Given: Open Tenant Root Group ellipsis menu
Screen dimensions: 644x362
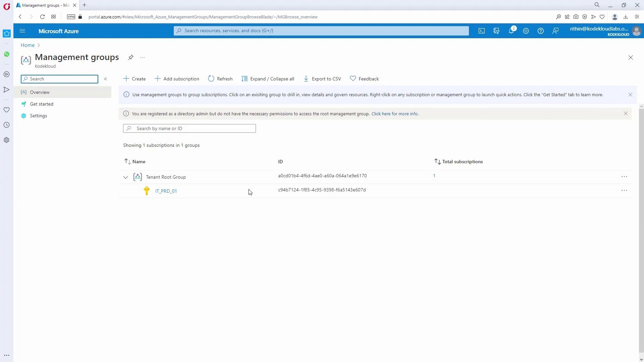Looking at the screenshot, I should point(624,177).
